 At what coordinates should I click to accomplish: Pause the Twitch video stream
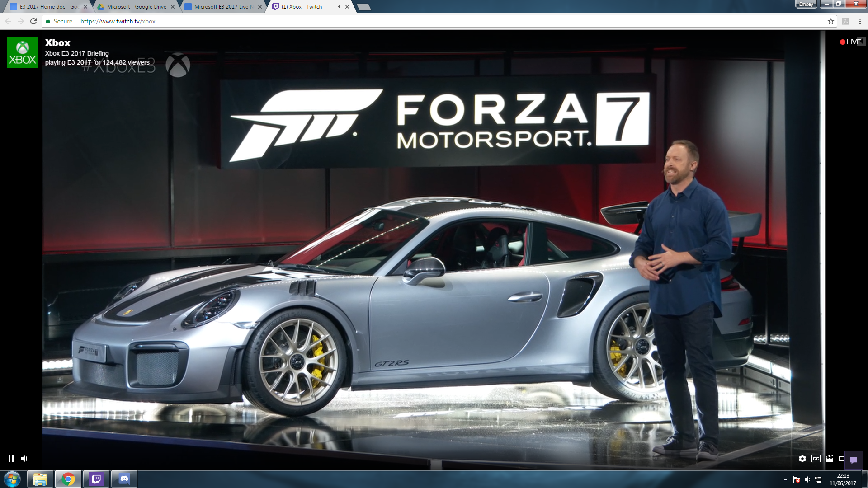tap(11, 459)
